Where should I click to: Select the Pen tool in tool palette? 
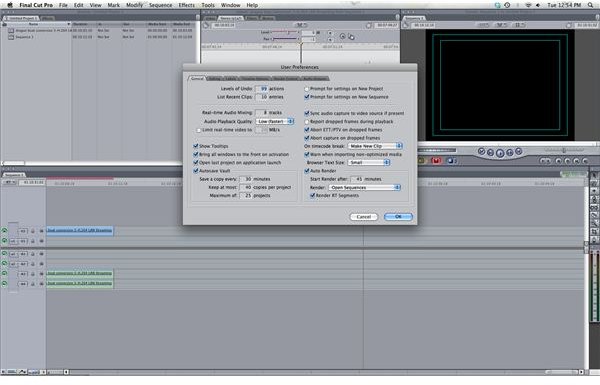(x=594, y=240)
